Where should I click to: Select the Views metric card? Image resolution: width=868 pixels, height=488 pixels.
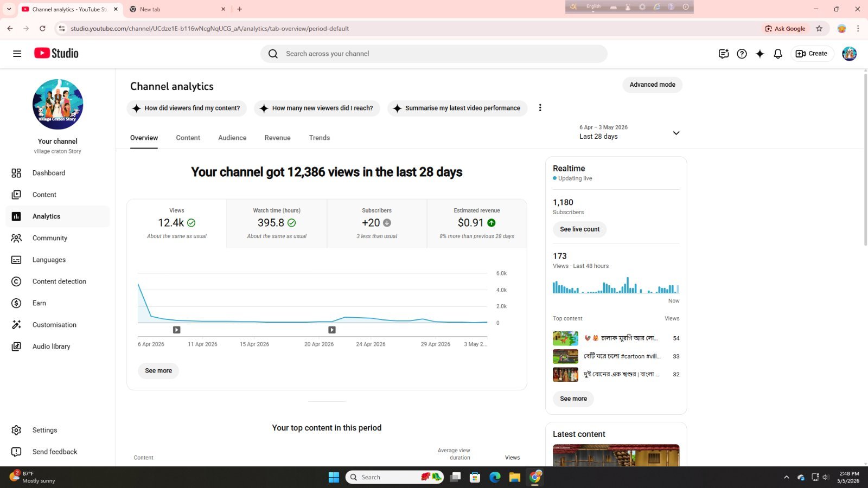(177, 223)
